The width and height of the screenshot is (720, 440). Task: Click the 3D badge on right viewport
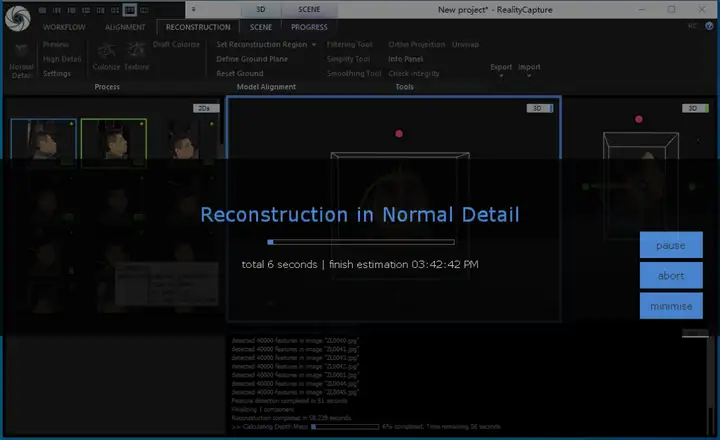pyautogui.click(x=695, y=108)
